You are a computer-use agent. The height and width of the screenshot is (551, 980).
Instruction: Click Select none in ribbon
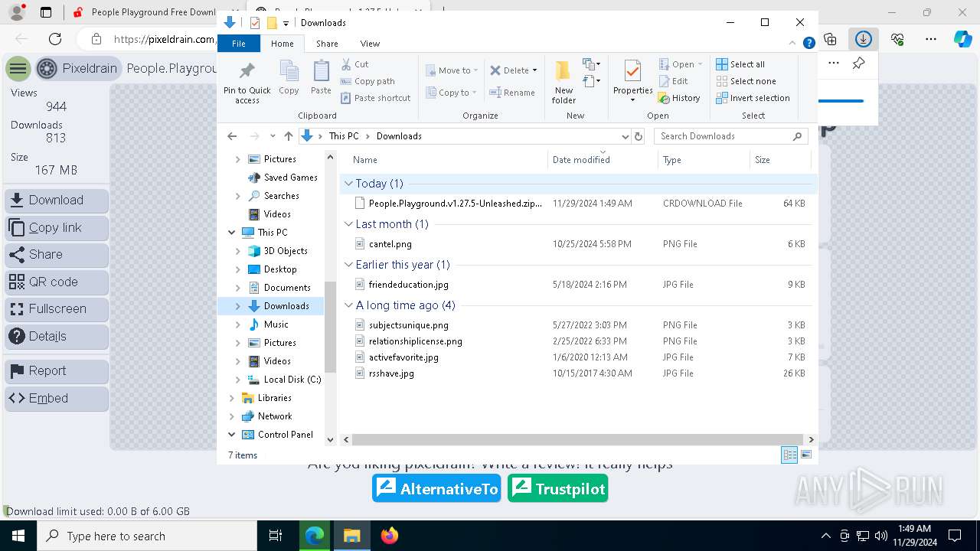click(x=746, y=81)
